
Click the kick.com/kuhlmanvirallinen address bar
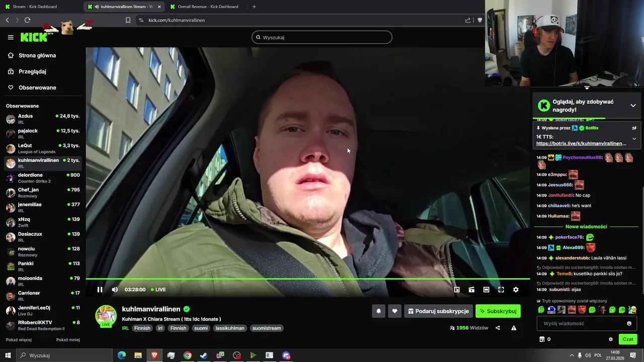(176, 20)
